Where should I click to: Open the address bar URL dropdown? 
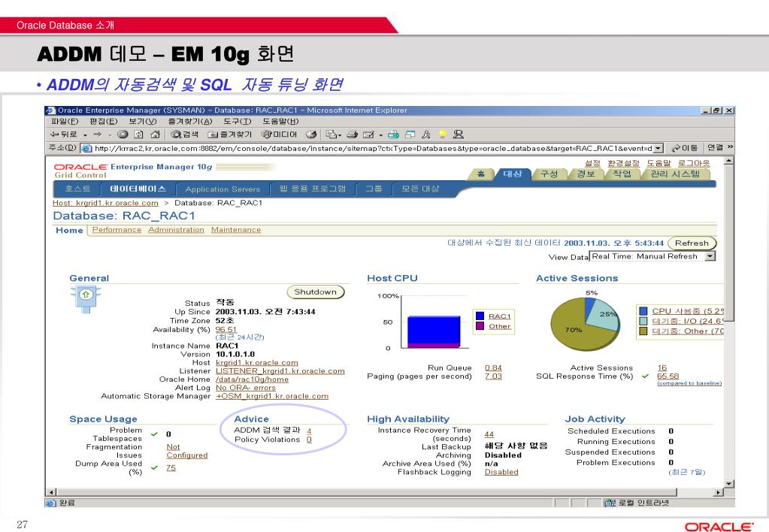(x=658, y=148)
